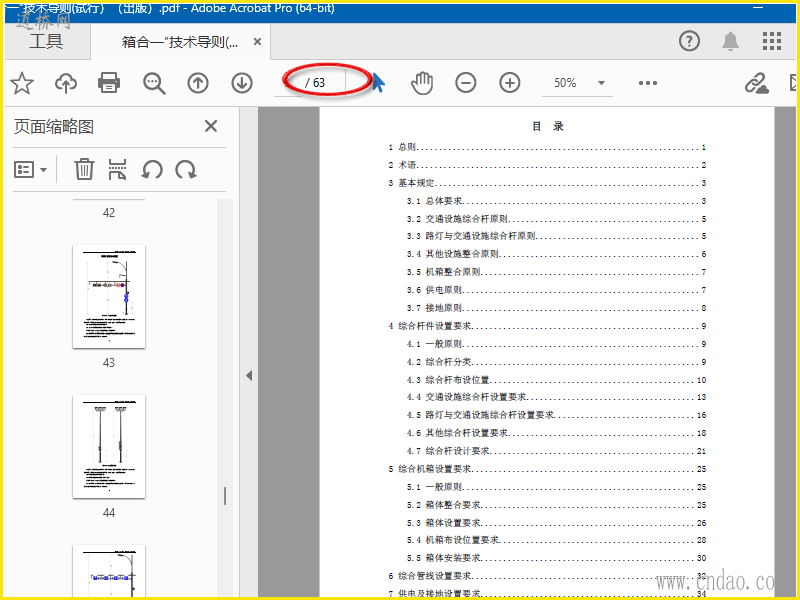Close the 页面缩略图 thumbnails panel
Viewport: 800px width, 600px height.
tap(211, 126)
